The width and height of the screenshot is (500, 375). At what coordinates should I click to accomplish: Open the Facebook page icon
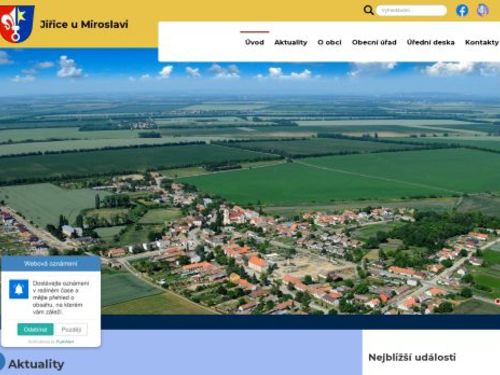[462, 10]
